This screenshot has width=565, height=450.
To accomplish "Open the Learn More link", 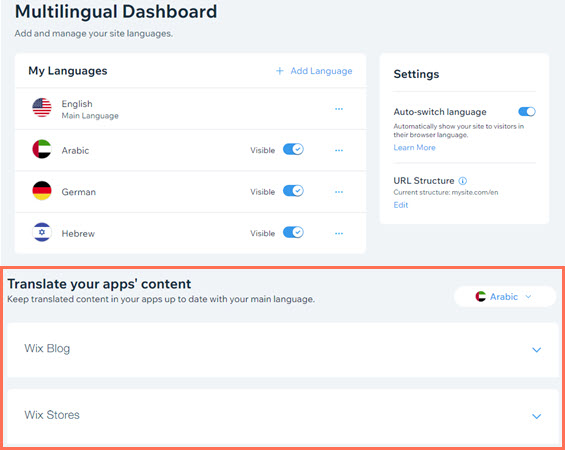I will [x=414, y=147].
